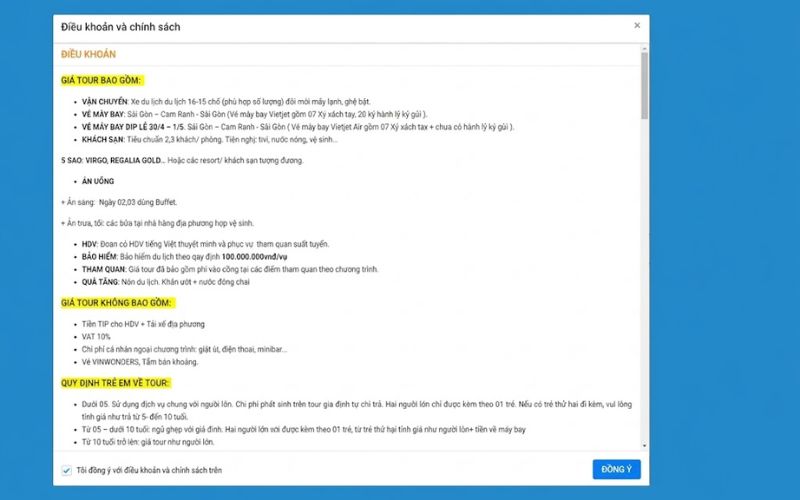Click the VAT 10% list item
Viewport: 800px width, 500px height.
pyautogui.click(x=96, y=337)
